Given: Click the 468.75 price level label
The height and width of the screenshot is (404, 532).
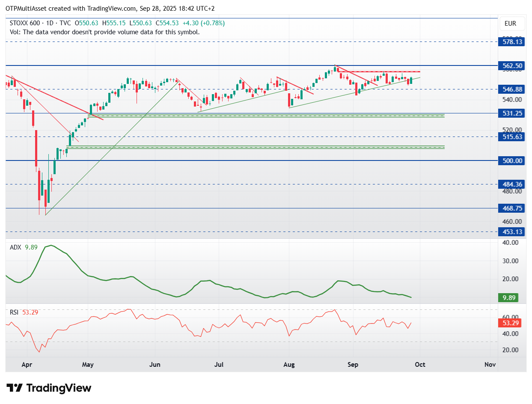Looking at the screenshot, I should (512, 208).
